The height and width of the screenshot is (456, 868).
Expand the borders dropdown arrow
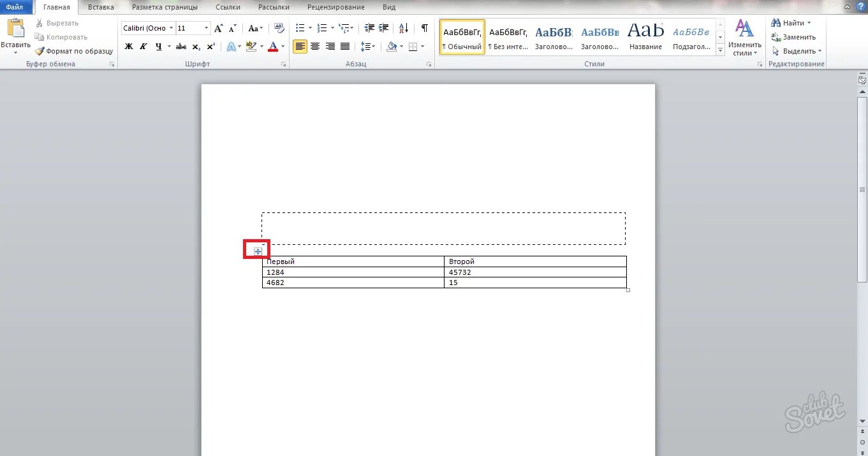(x=422, y=47)
